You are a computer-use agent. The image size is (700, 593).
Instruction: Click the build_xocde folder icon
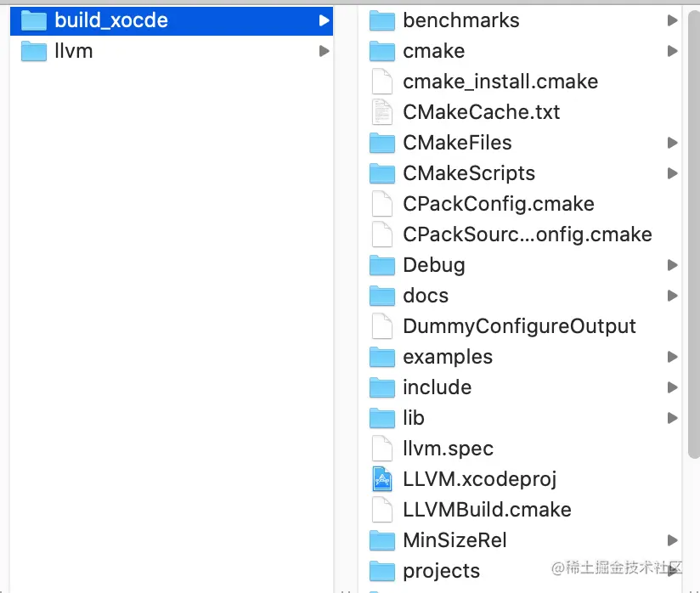click(34, 20)
